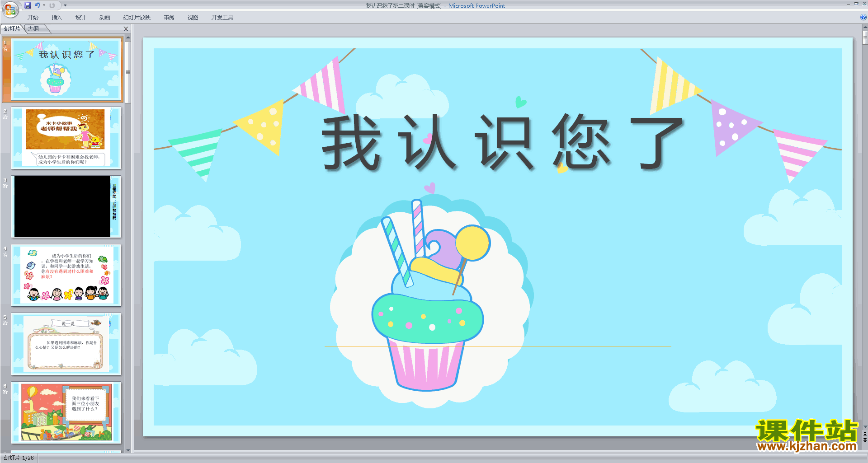Click the redo/repeat icon
The image size is (868, 463).
tap(52, 5)
